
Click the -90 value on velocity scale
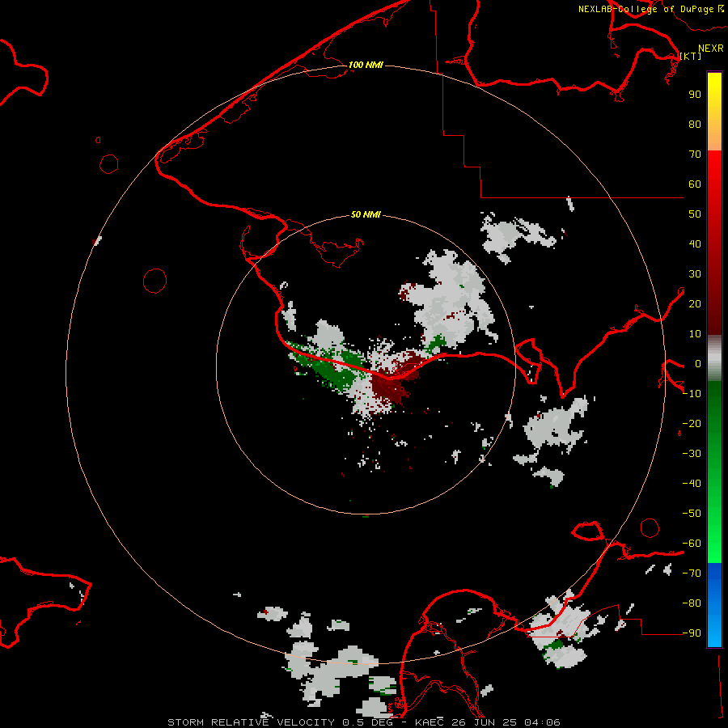[x=692, y=633]
